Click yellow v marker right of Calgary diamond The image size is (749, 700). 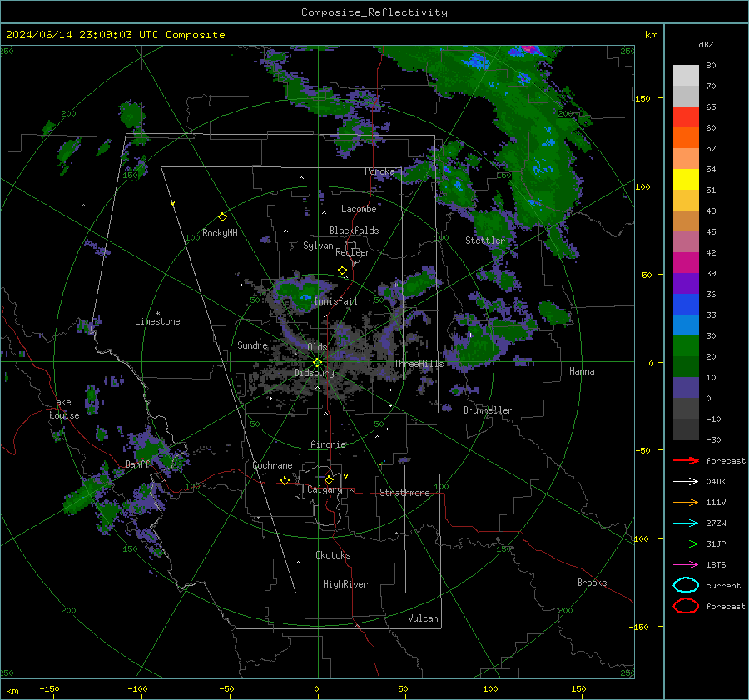tap(346, 476)
